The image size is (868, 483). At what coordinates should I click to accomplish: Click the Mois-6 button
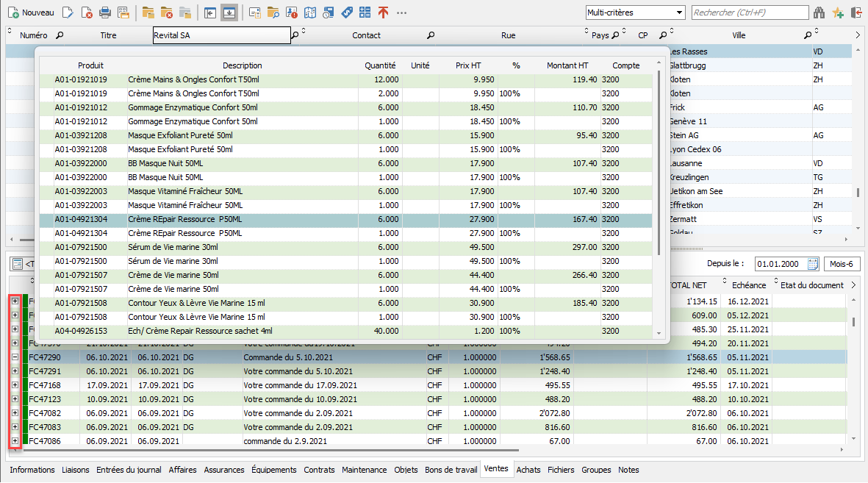(x=842, y=264)
